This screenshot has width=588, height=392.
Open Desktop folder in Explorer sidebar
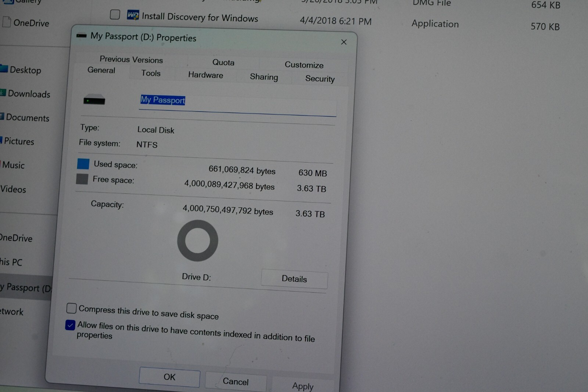25,70
